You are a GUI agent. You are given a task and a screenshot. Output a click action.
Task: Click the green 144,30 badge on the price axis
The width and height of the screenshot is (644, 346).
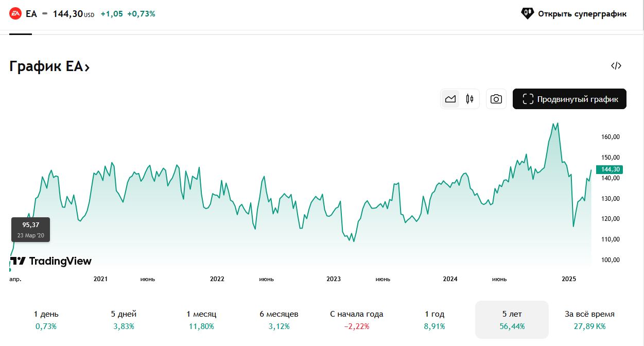609,169
